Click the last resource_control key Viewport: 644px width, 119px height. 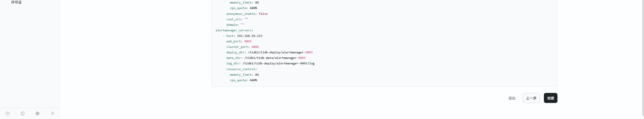tap(241, 69)
